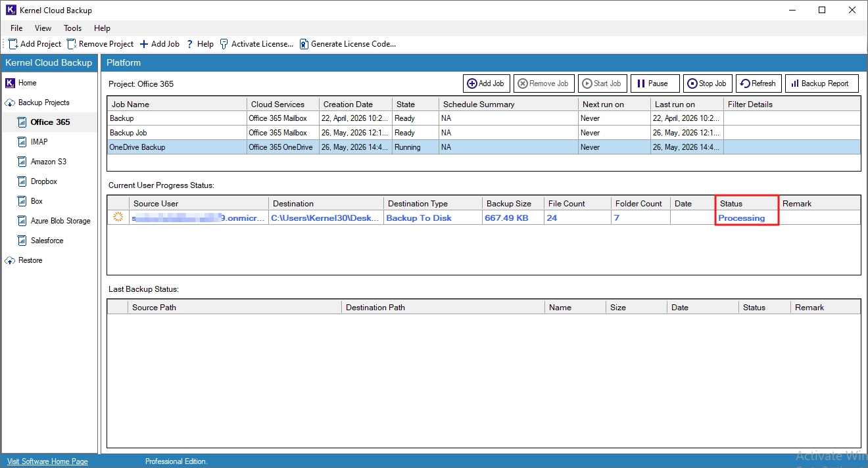This screenshot has height=468, width=868.
Task: Open Restore in the sidebar
Action: (x=30, y=260)
